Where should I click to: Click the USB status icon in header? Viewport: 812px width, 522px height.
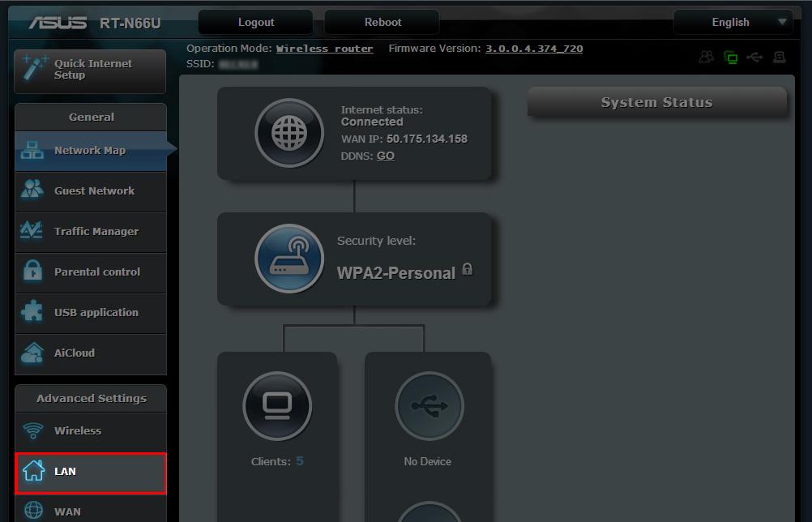coord(754,57)
